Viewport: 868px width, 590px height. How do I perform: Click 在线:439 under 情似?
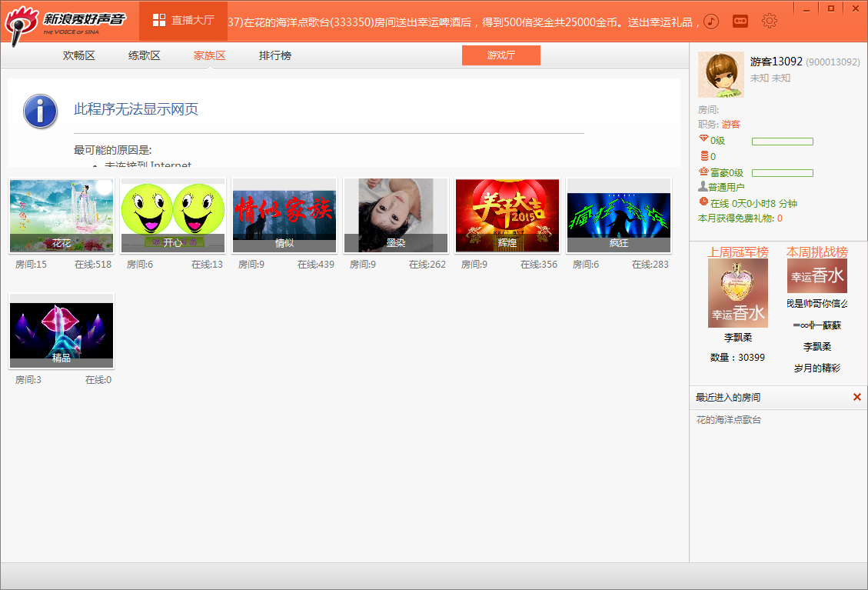pyautogui.click(x=316, y=265)
